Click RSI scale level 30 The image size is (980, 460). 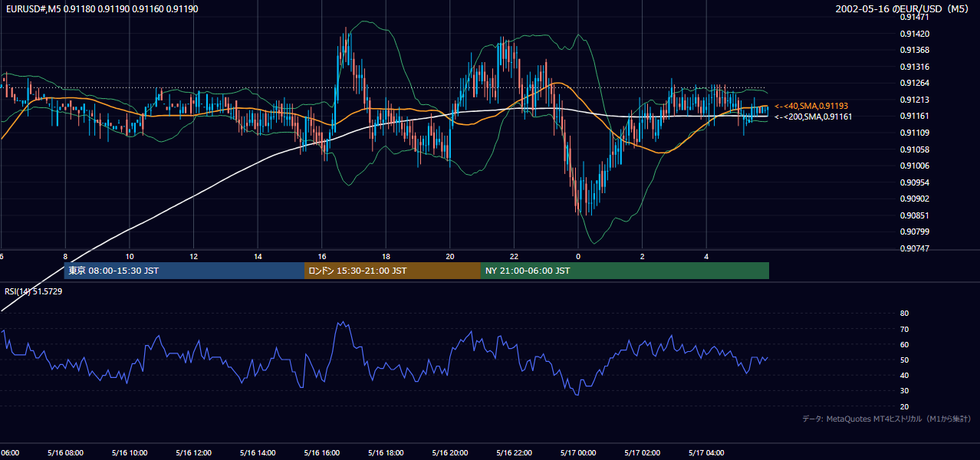click(x=904, y=391)
